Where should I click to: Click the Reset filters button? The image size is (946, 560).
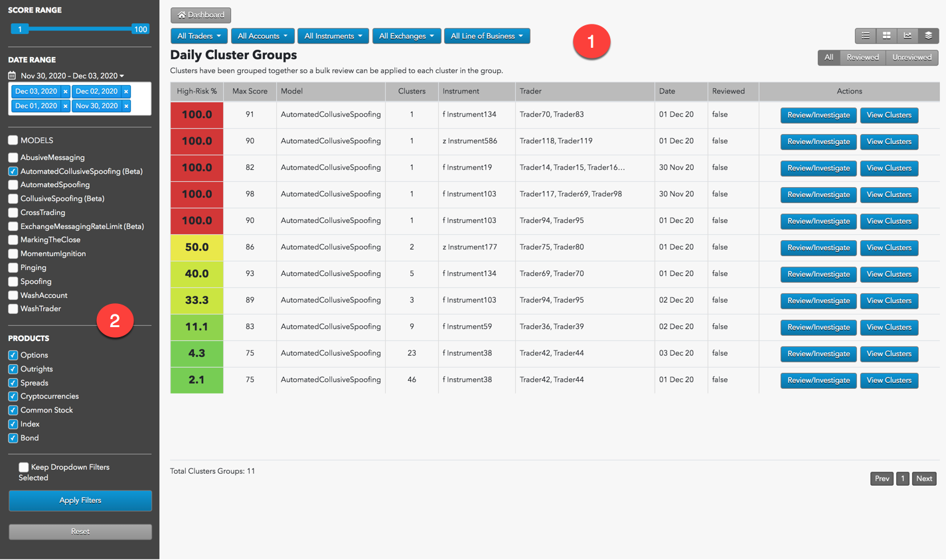(80, 531)
